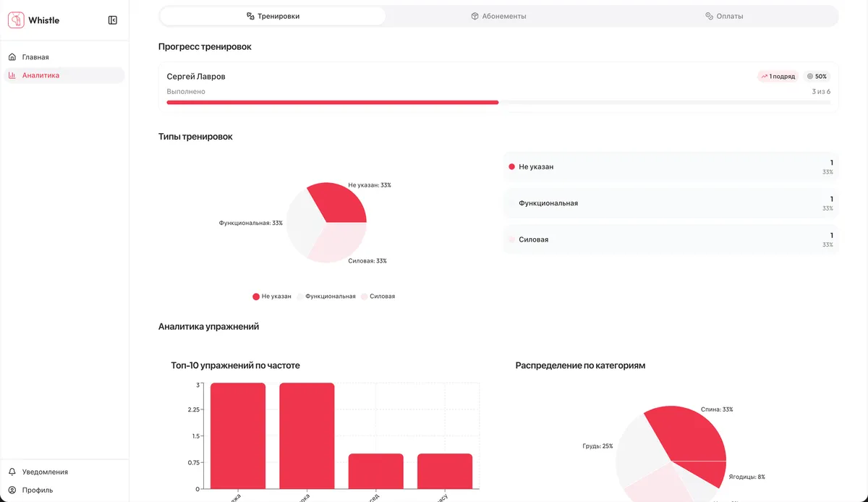The height and width of the screenshot is (502, 868).
Task: Click the 3 из 6 counter
Action: [x=821, y=92]
